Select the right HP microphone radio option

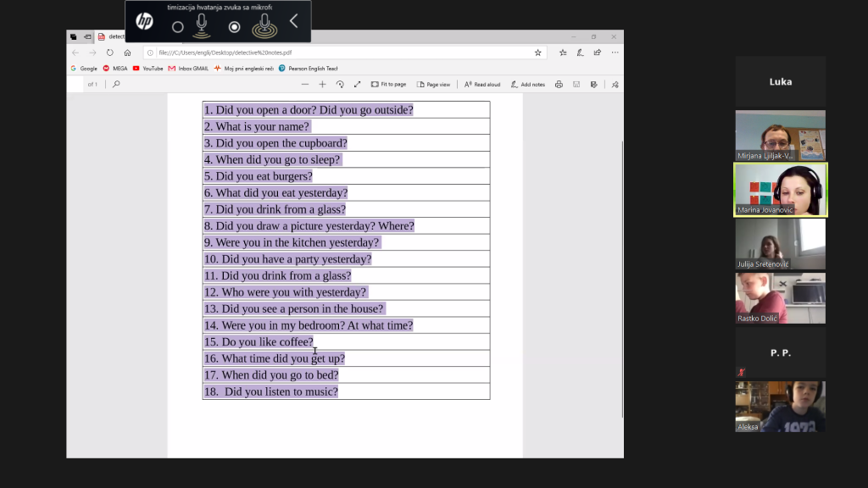235,27
